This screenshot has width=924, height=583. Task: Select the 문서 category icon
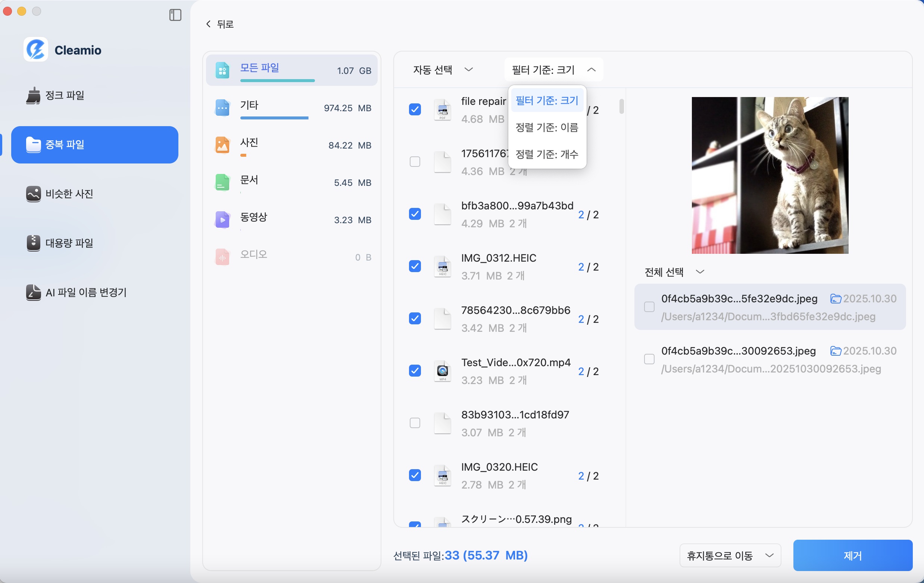(222, 182)
